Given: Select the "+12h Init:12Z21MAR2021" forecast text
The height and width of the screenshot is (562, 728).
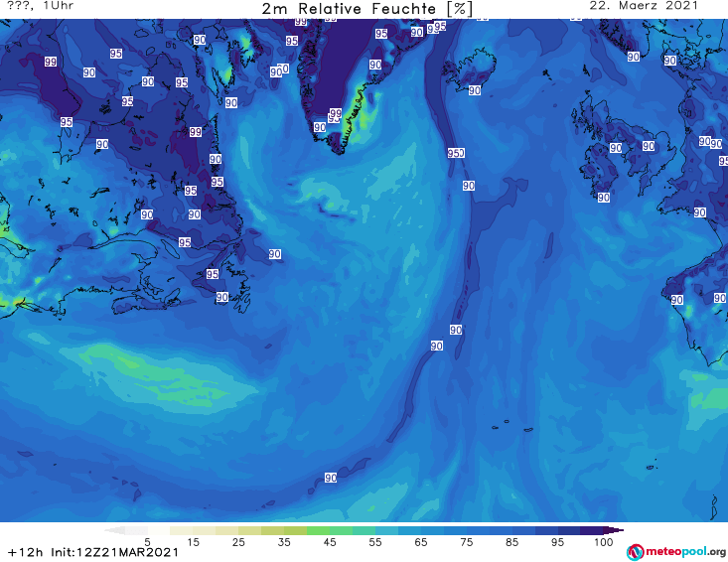Looking at the screenshot, I should tap(93, 552).
